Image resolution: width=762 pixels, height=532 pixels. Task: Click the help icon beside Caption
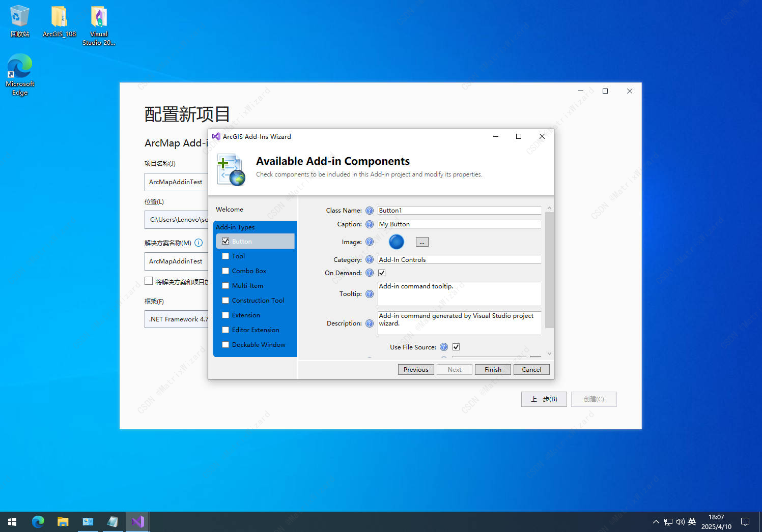click(370, 224)
